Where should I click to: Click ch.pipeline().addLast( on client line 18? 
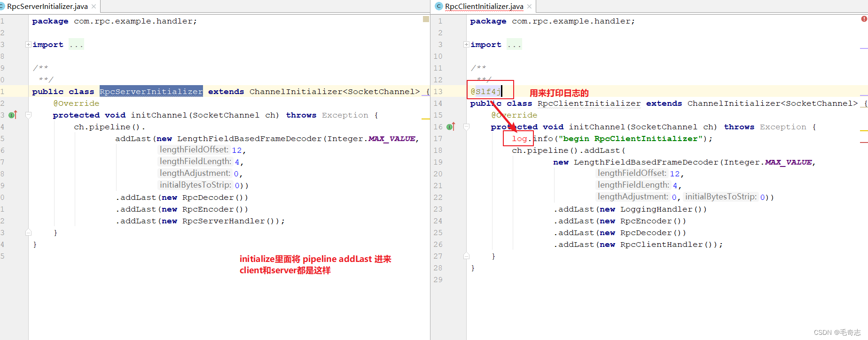[569, 150]
